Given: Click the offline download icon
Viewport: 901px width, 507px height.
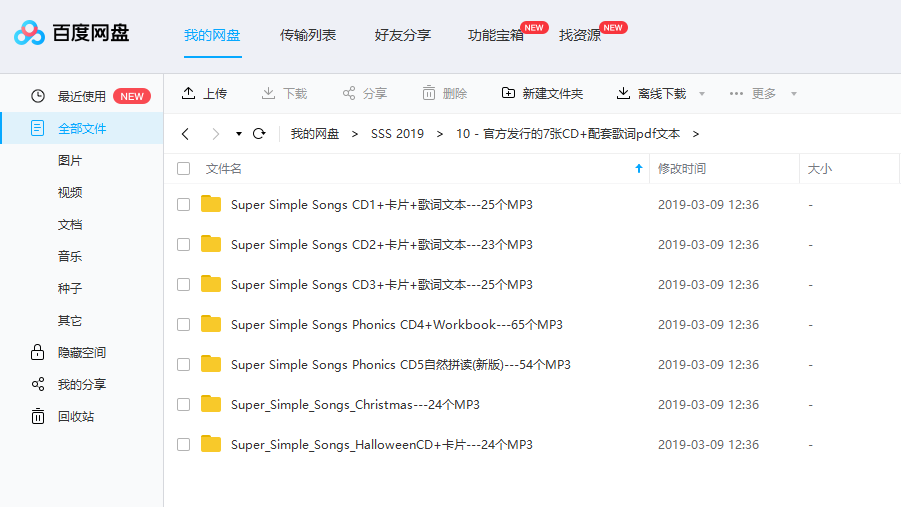Looking at the screenshot, I should [623, 93].
